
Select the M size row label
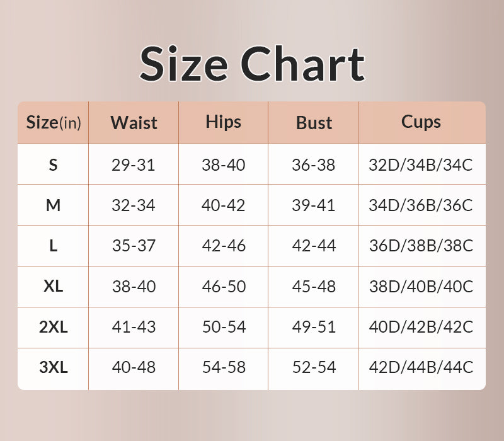click(54, 205)
